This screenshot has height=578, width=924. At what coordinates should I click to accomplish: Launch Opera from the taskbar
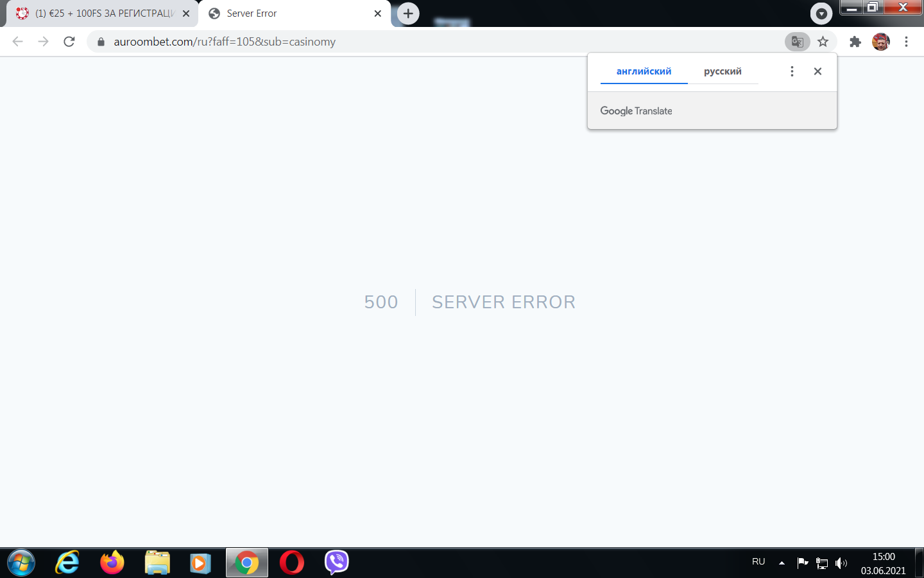[x=292, y=563]
